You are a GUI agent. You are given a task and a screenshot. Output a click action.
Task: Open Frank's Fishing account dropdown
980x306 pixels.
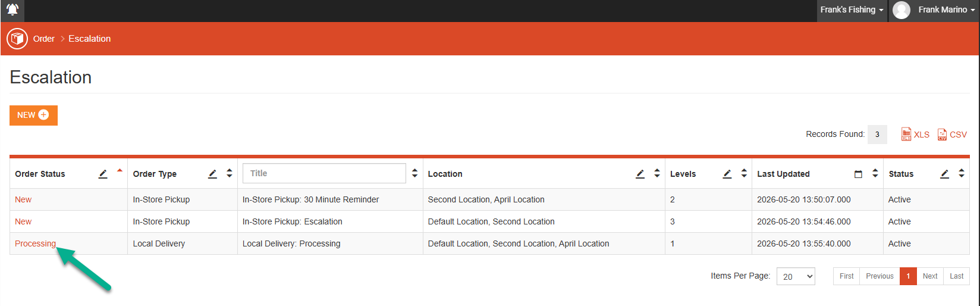pos(852,10)
